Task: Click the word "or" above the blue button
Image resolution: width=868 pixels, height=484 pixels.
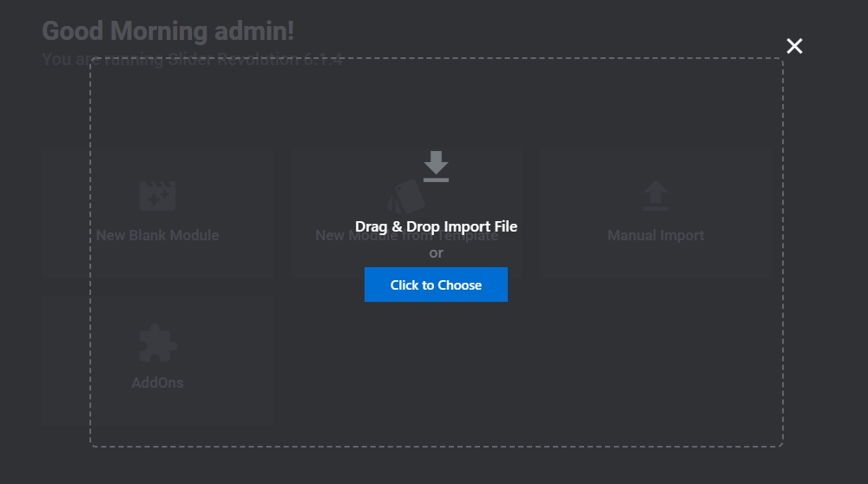Action: [436, 253]
